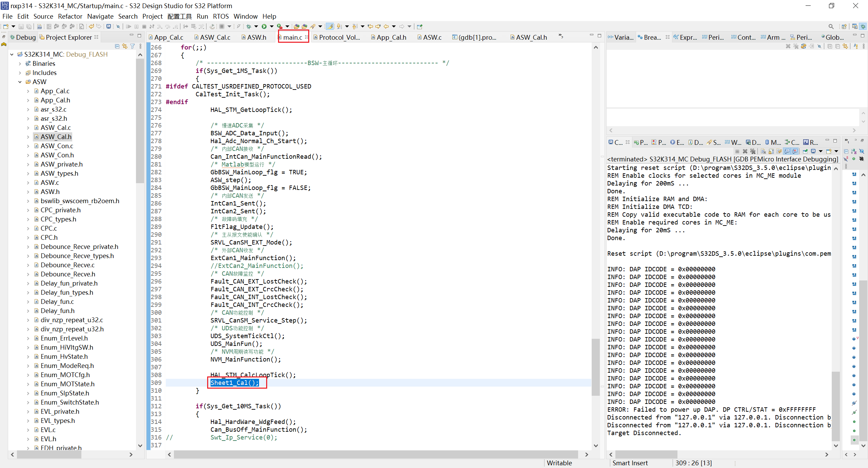Click the Resume debug icon
Screen dimensions: 868x468
(x=129, y=26)
